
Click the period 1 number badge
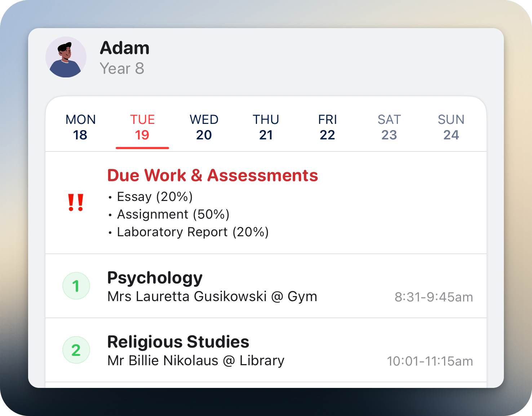(x=76, y=286)
